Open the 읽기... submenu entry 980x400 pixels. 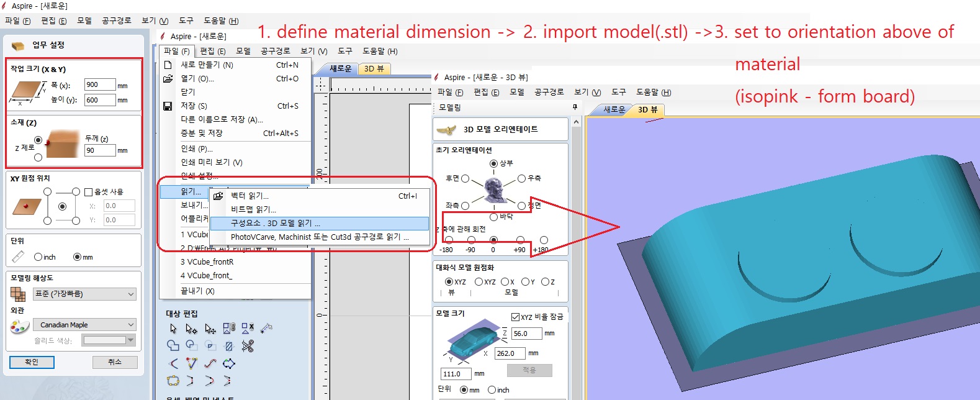click(x=185, y=191)
